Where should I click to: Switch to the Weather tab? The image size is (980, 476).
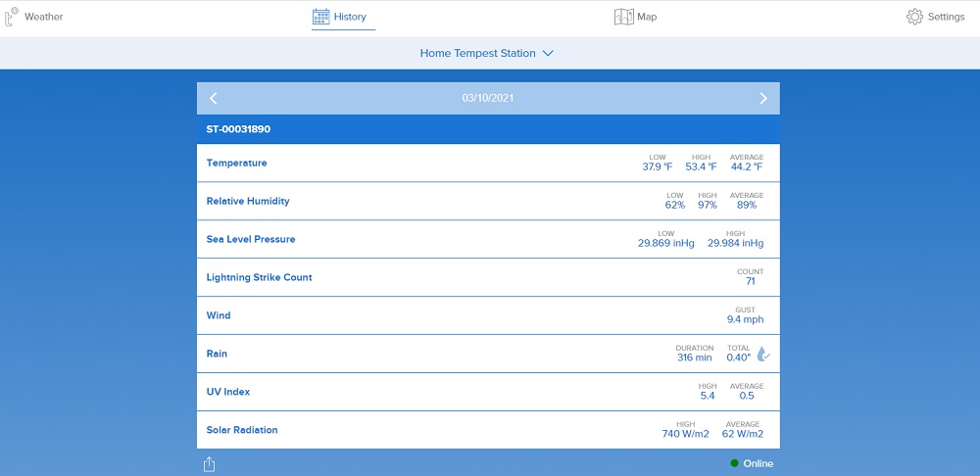(43, 17)
